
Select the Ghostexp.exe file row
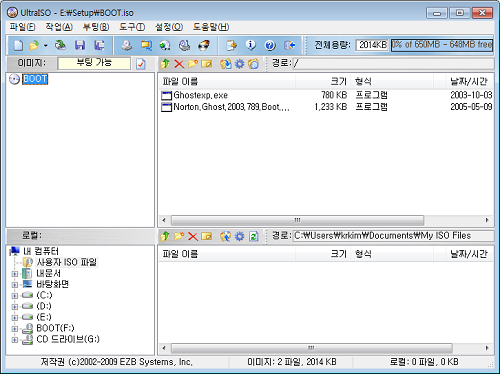click(327, 95)
